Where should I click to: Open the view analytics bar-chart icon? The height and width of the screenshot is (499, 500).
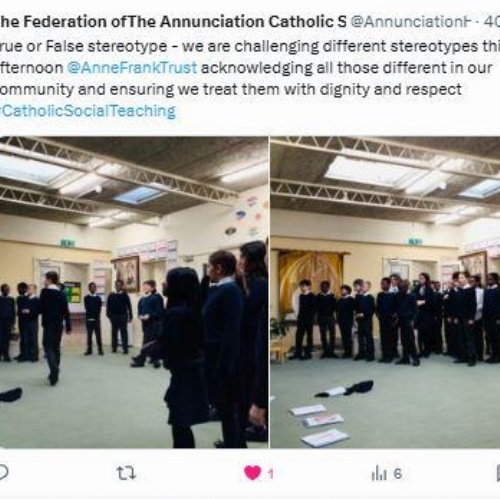pos(379,474)
